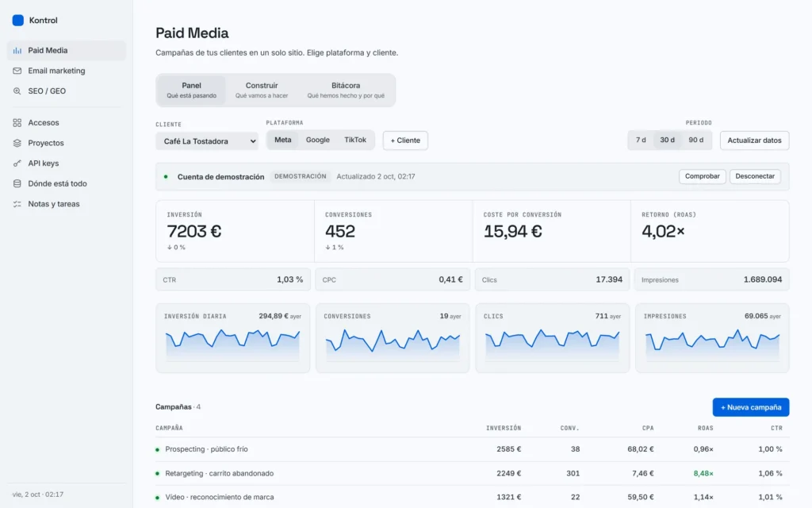Image resolution: width=812 pixels, height=508 pixels.
Task: Sort by the CPA column header
Action: pos(648,428)
